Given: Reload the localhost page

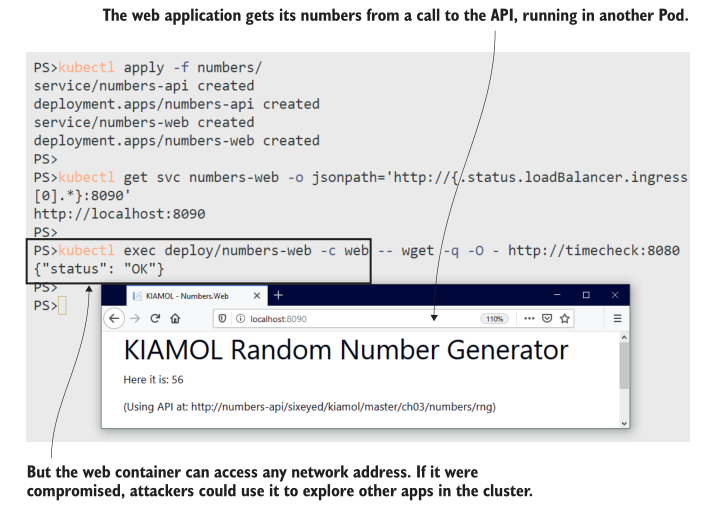Looking at the screenshot, I should pos(155,319).
